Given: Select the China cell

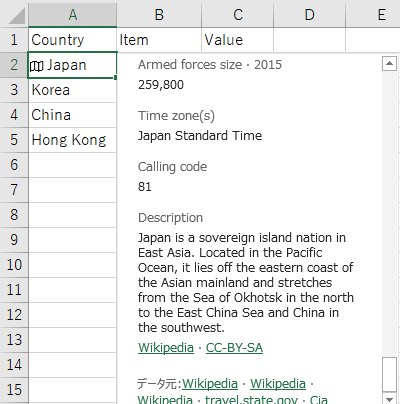Looking at the screenshot, I should coord(73,115).
